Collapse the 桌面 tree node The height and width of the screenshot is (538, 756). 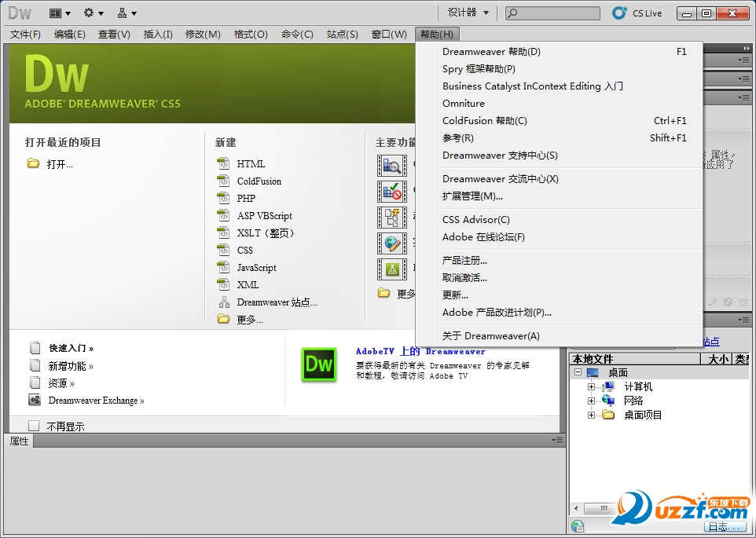[578, 372]
